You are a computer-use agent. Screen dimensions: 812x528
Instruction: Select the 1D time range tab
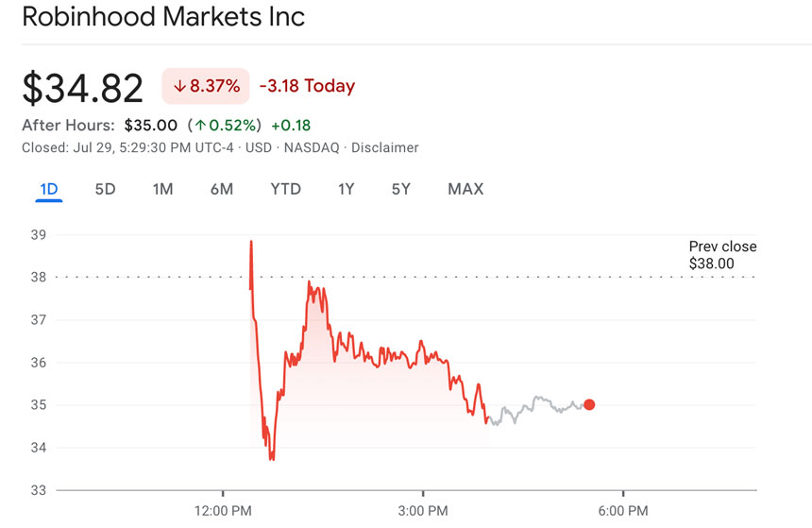point(49,189)
